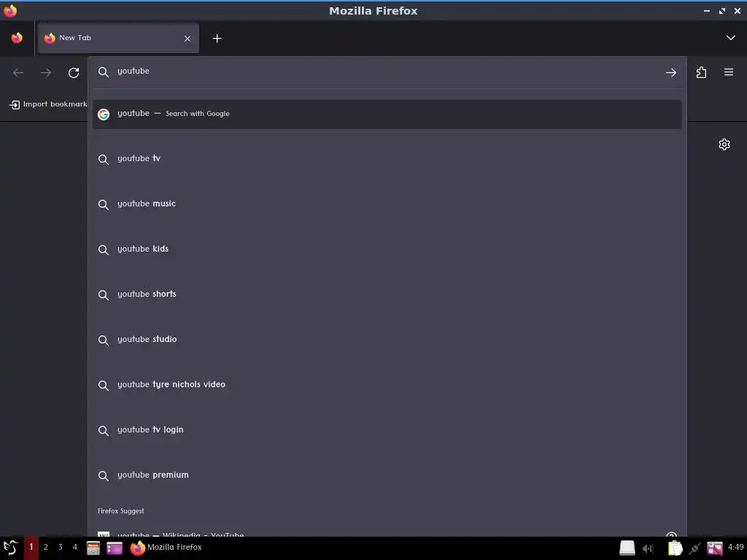
Task: Click the Mozilla Firefox taskbar entry
Action: coord(166,548)
